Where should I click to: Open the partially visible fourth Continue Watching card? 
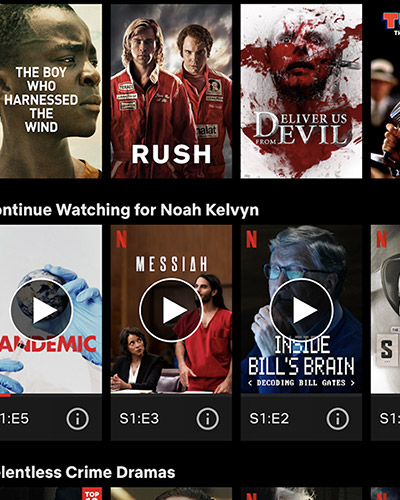tap(385, 333)
